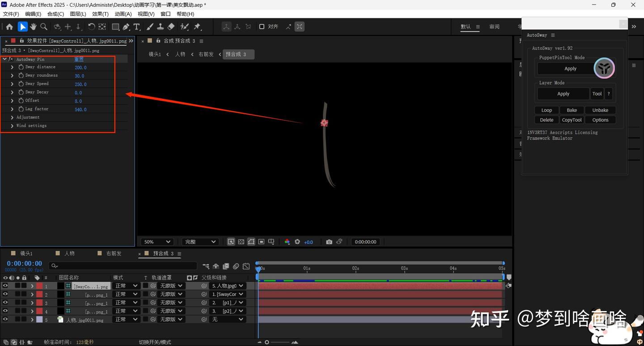
Task: Select the Rotation tool
Action: (91, 27)
